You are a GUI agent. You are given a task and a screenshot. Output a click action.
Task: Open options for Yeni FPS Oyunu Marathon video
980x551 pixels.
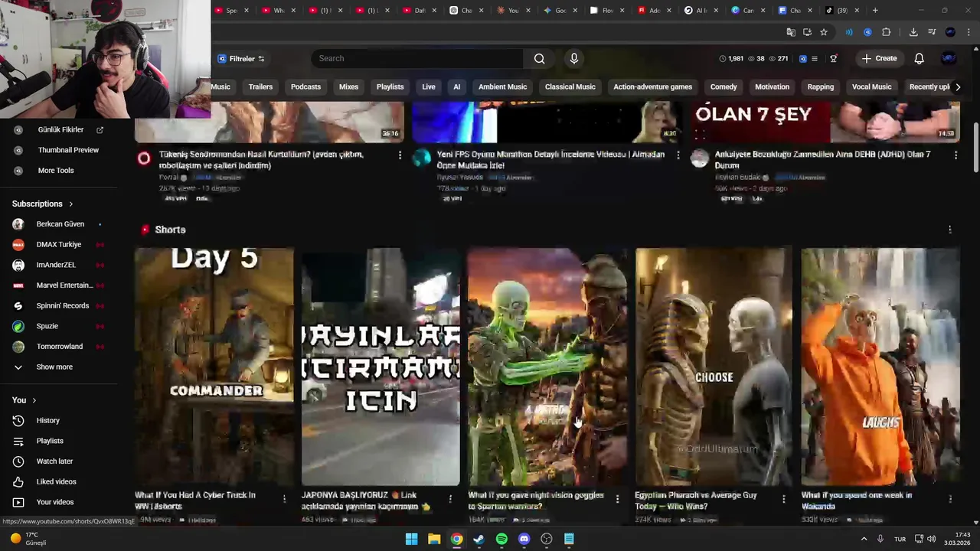coord(678,155)
